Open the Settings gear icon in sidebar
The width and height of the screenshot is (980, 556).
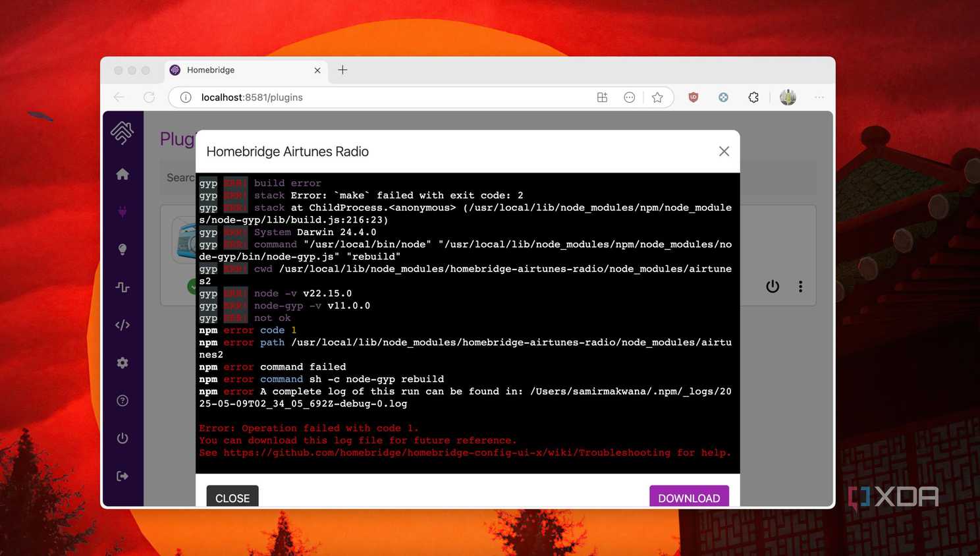[x=122, y=363]
